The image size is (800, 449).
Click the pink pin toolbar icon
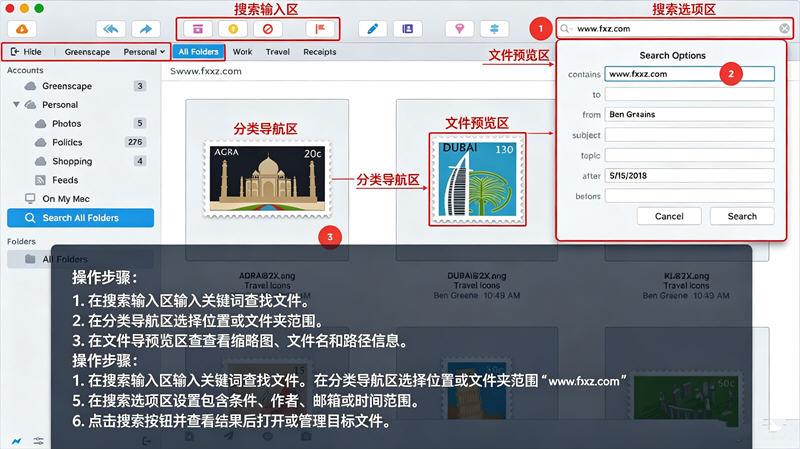(x=460, y=29)
